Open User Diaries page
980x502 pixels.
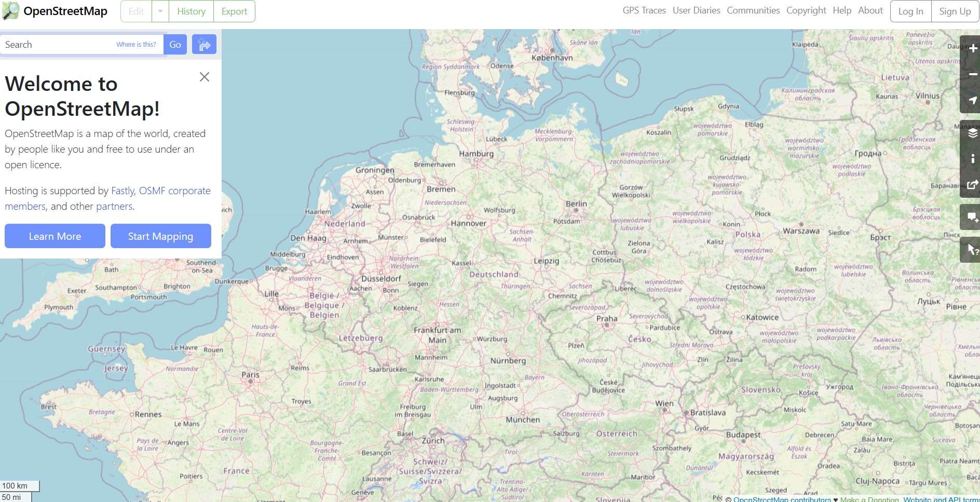coord(696,10)
